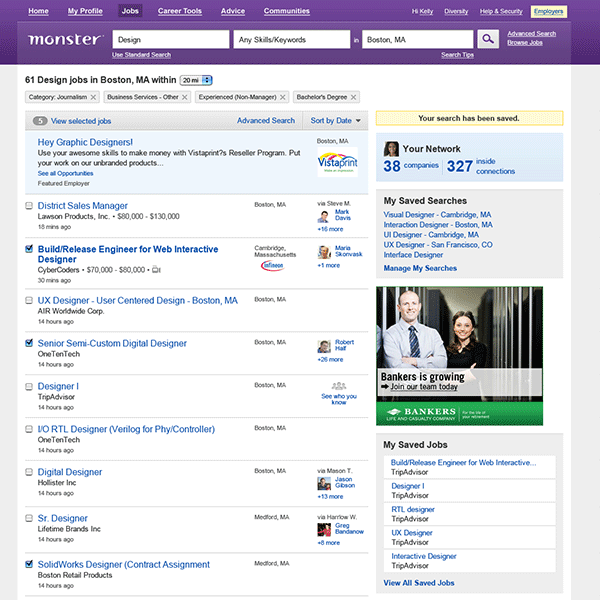Check the Sr. Designer job checkbox
The height and width of the screenshot is (600, 600).
29,518
